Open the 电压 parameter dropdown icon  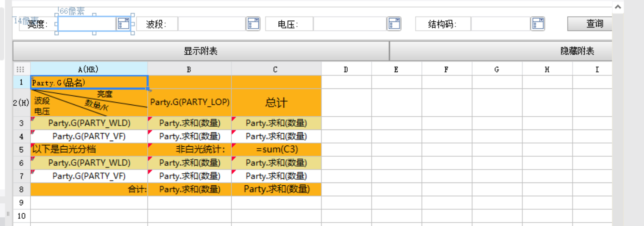click(x=394, y=24)
